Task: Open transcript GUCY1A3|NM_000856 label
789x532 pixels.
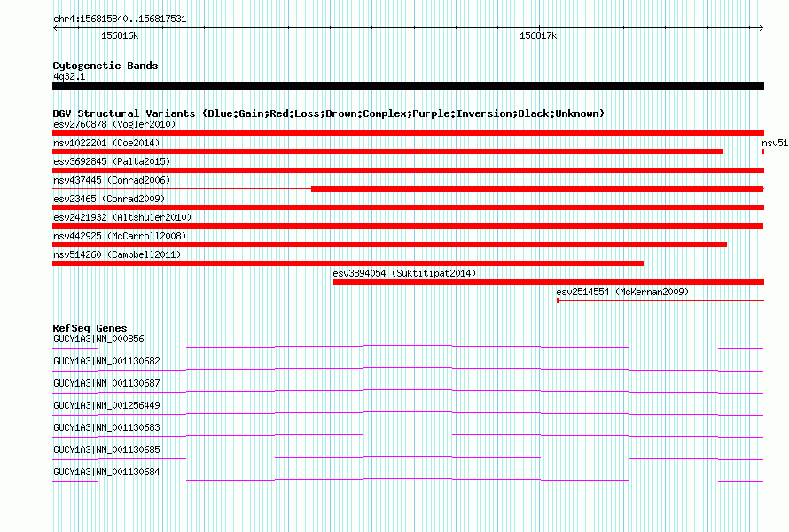Action: coord(98,340)
